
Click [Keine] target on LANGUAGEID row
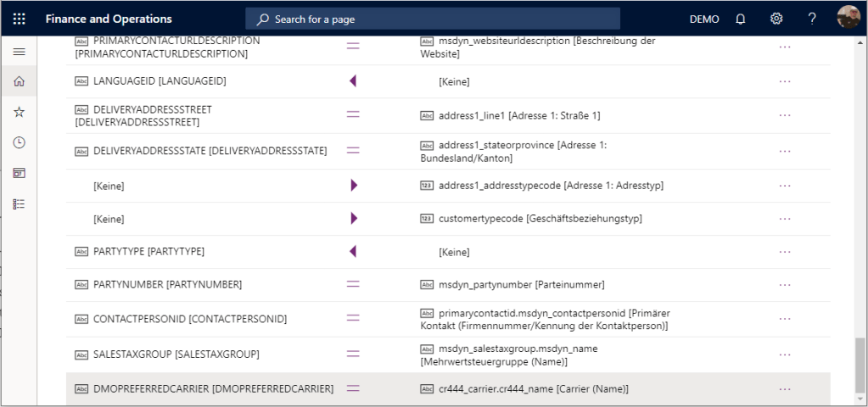point(454,82)
